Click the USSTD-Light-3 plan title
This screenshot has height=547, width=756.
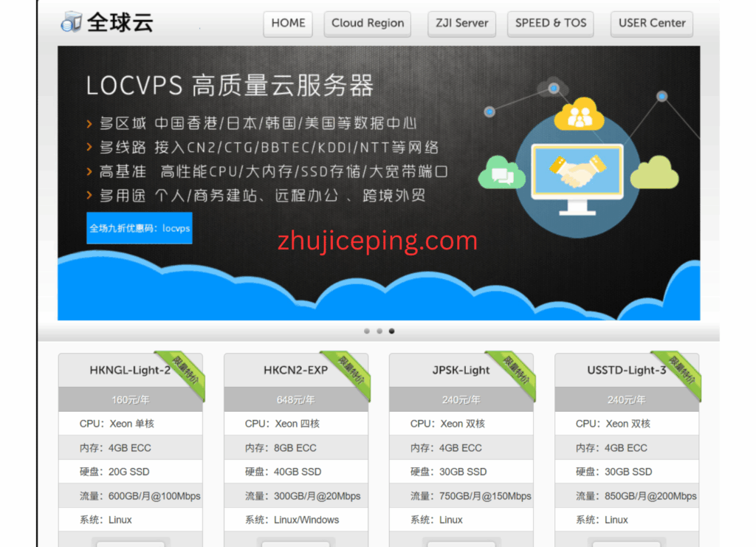click(626, 370)
